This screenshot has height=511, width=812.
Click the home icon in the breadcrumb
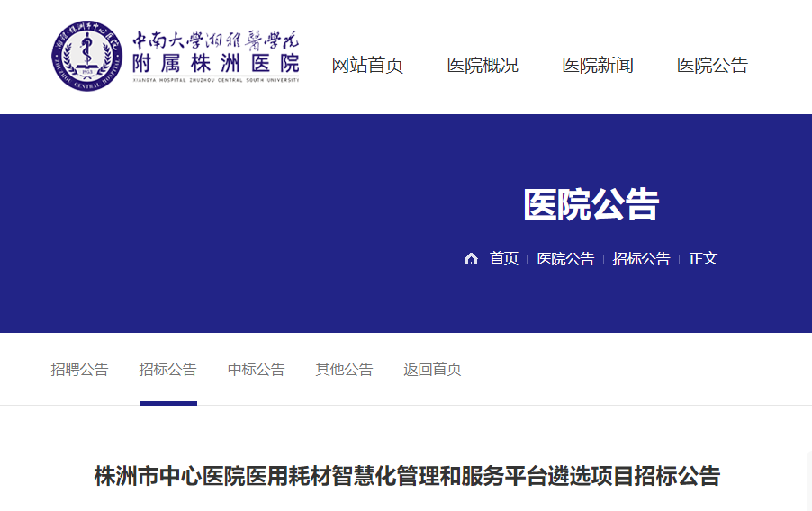[471, 259]
